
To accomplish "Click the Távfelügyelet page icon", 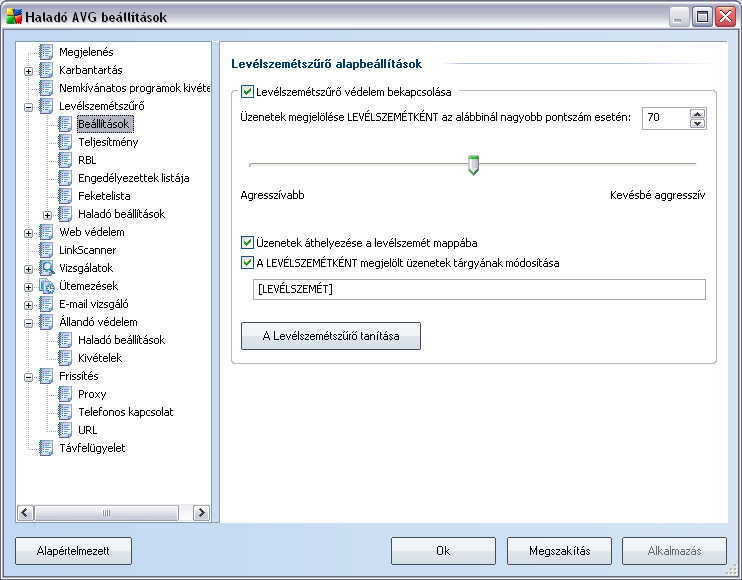I will click(46, 448).
